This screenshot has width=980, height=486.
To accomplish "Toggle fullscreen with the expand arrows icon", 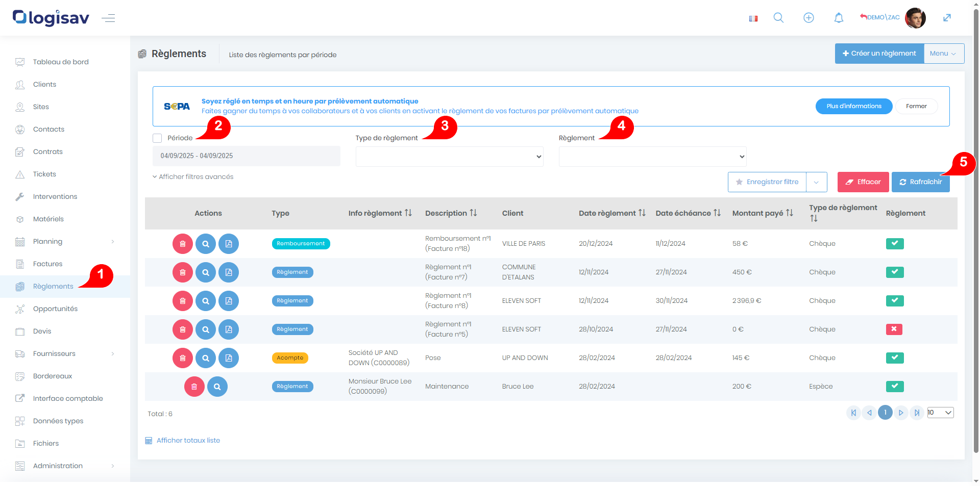I will pyautogui.click(x=947, y=18).
